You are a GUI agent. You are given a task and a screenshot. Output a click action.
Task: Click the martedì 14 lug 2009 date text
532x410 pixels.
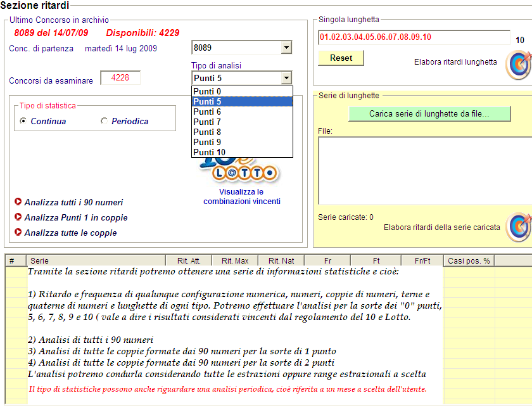pyautogui.click(x=121, y=48)
